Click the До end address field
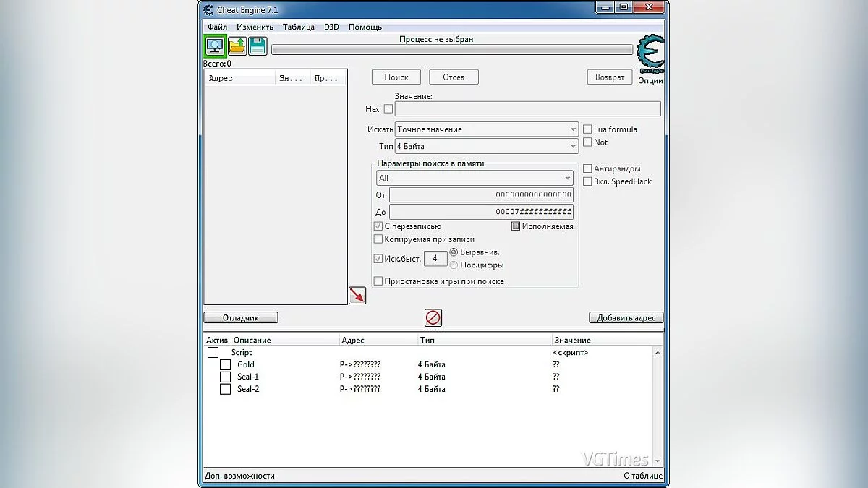Viewport: 868px width, 488px height. point(481,212)
